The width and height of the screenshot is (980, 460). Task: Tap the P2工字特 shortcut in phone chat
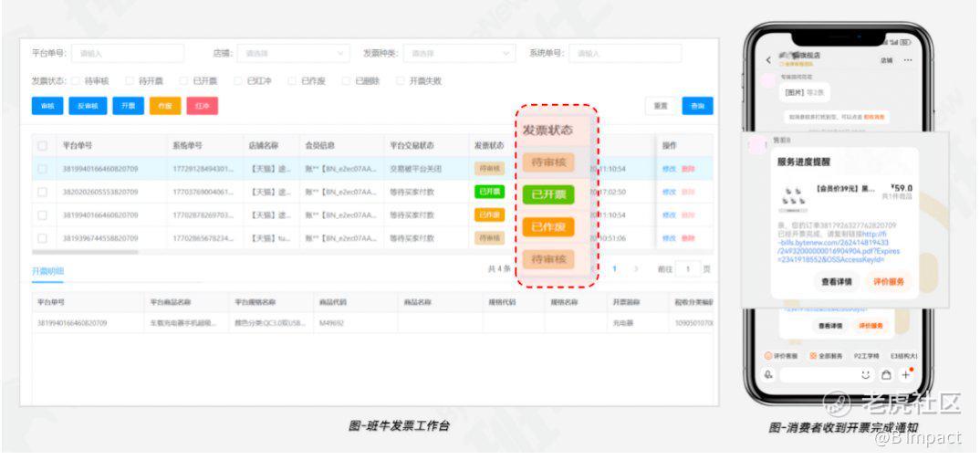tap(866, 356)
